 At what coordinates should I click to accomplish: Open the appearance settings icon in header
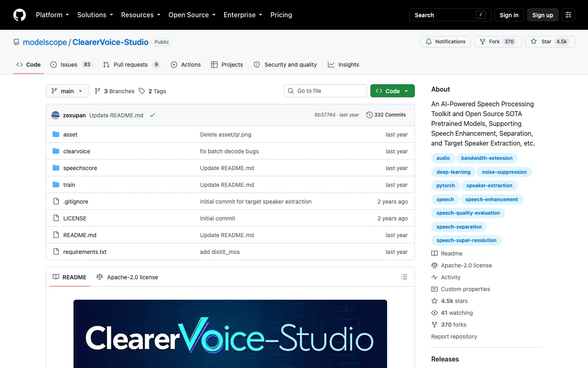point(568,15)
